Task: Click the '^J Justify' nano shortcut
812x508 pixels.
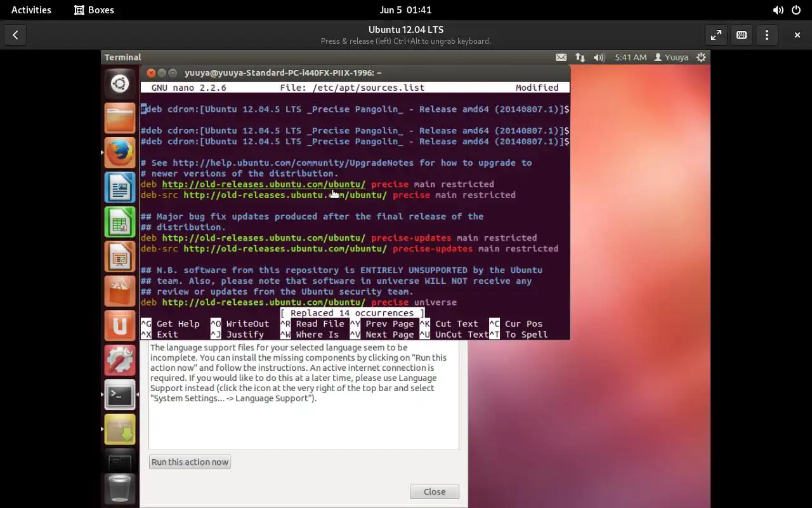Action: click(x=237, y=335)
